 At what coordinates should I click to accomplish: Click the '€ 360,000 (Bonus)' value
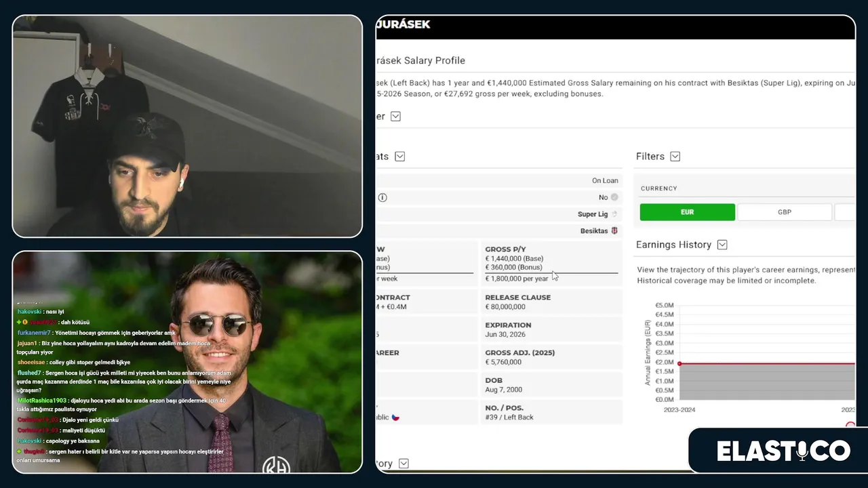513,268
